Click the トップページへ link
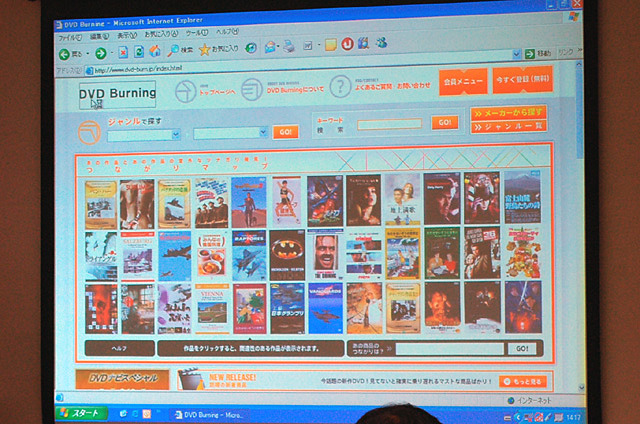This screenshot has height=424, width=640. point(217,92)
